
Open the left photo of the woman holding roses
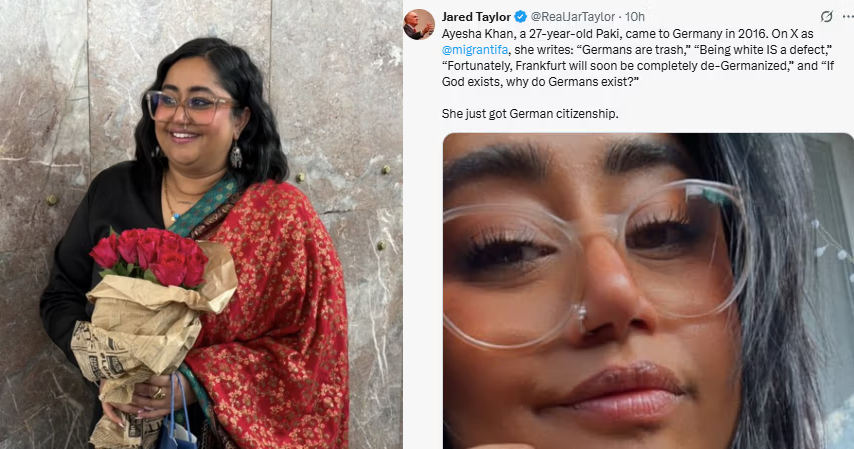[201, 224]
